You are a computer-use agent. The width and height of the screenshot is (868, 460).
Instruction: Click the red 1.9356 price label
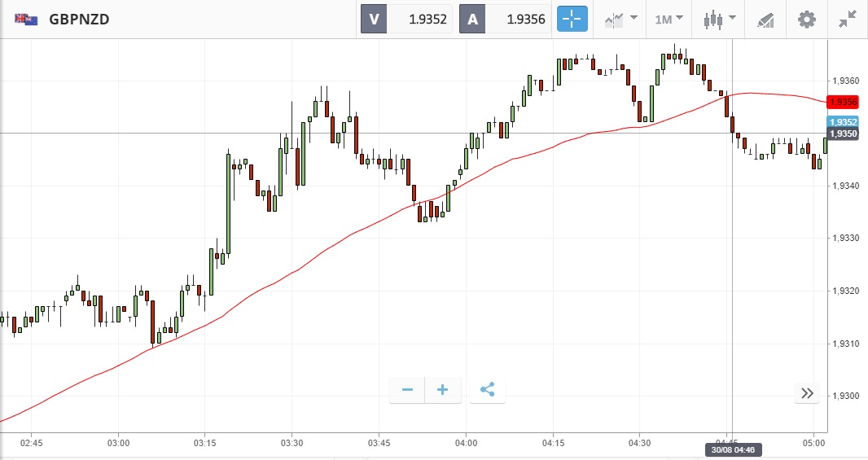tap(842, 102)
